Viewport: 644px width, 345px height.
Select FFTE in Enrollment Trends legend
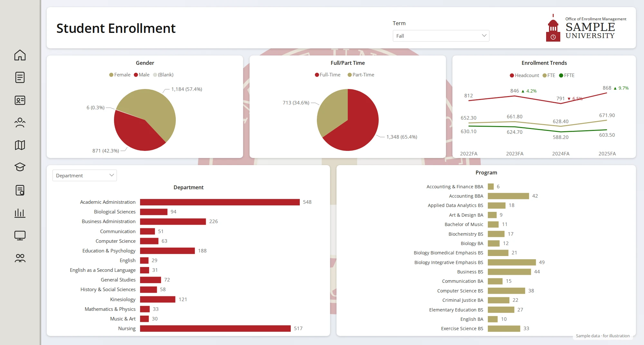567,75
